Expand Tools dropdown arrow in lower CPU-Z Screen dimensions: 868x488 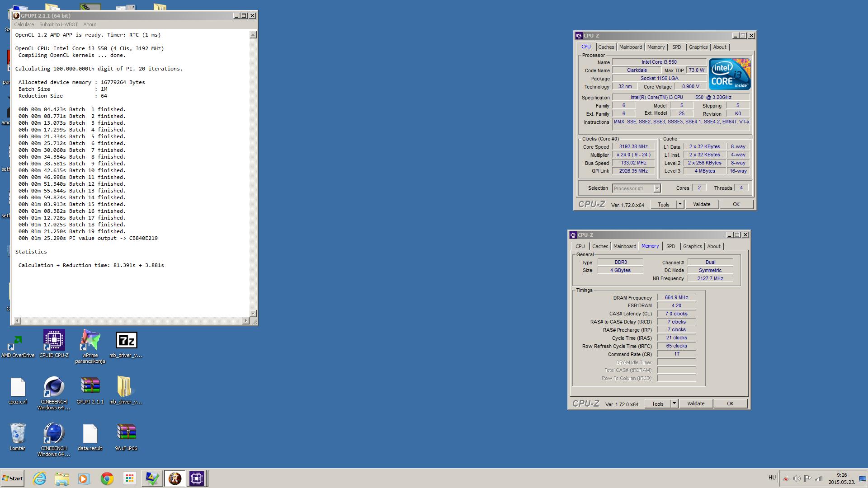pyautogui.click(x=674, y=404)
